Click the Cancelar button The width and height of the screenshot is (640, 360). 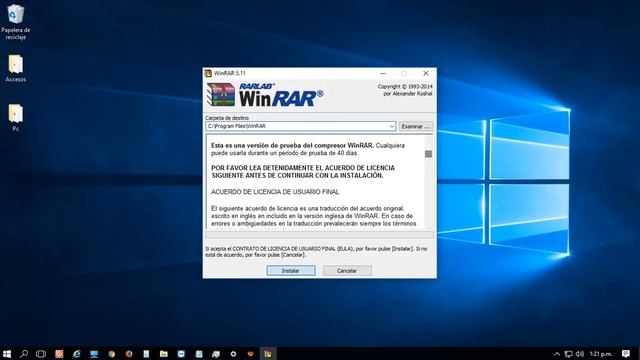point(347,271)
